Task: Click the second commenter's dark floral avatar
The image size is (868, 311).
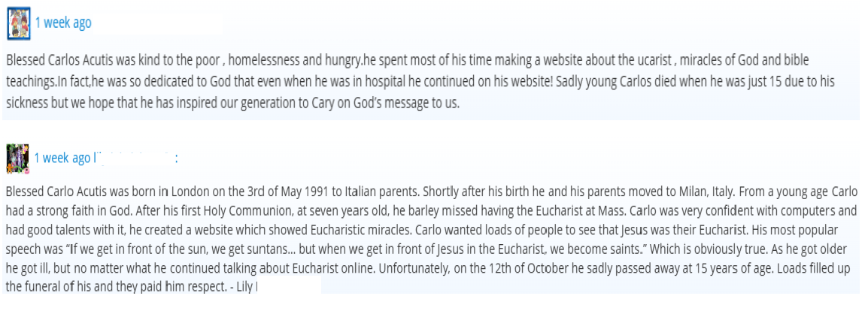Action: click(x=17, y=159)
